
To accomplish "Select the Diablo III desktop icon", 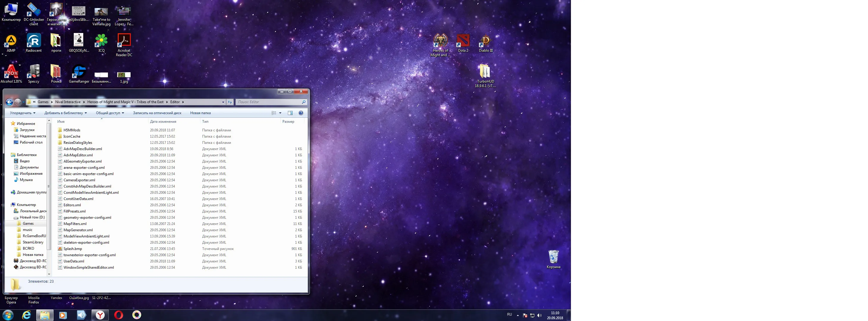I will (486, 43).
